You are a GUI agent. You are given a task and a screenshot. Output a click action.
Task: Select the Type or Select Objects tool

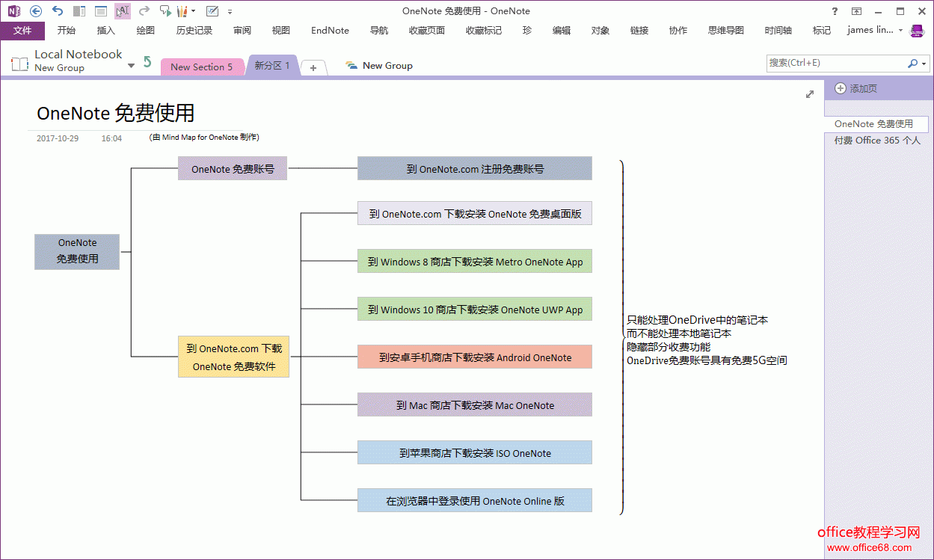point(123,11)
